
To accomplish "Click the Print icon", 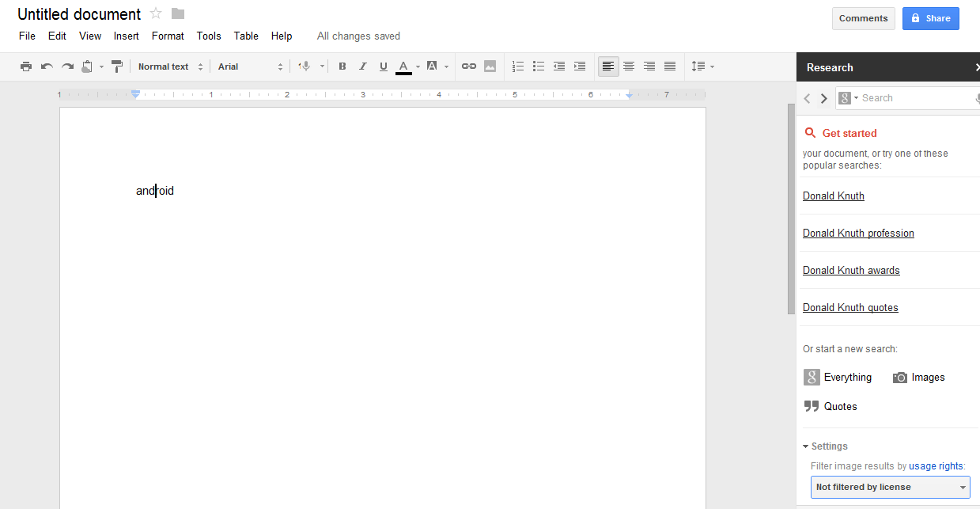I will 26,66.
